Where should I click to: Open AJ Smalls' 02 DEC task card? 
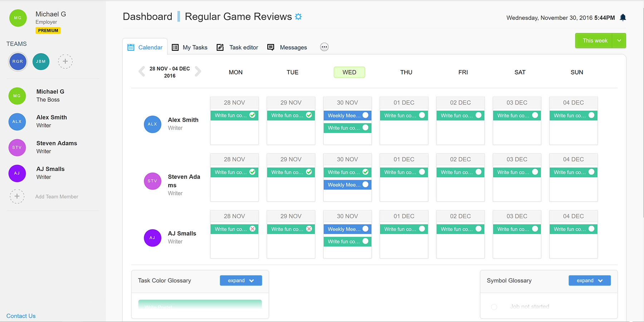point(460,229)
